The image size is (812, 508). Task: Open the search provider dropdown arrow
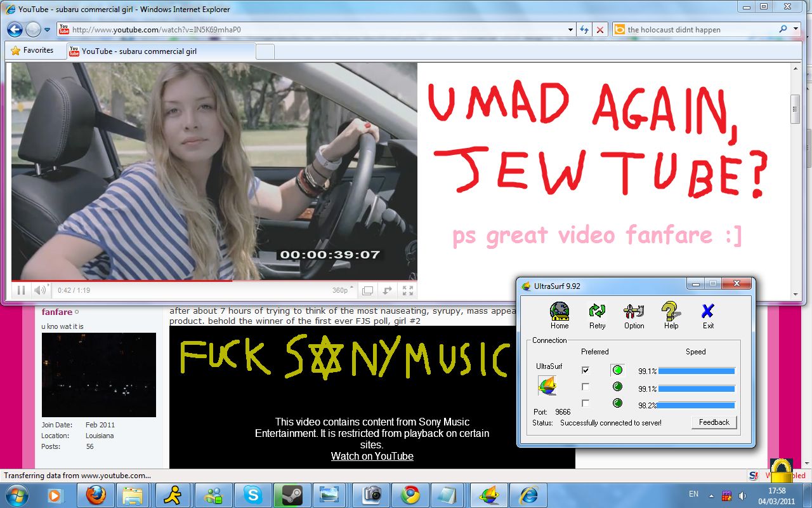click(796, 29)
